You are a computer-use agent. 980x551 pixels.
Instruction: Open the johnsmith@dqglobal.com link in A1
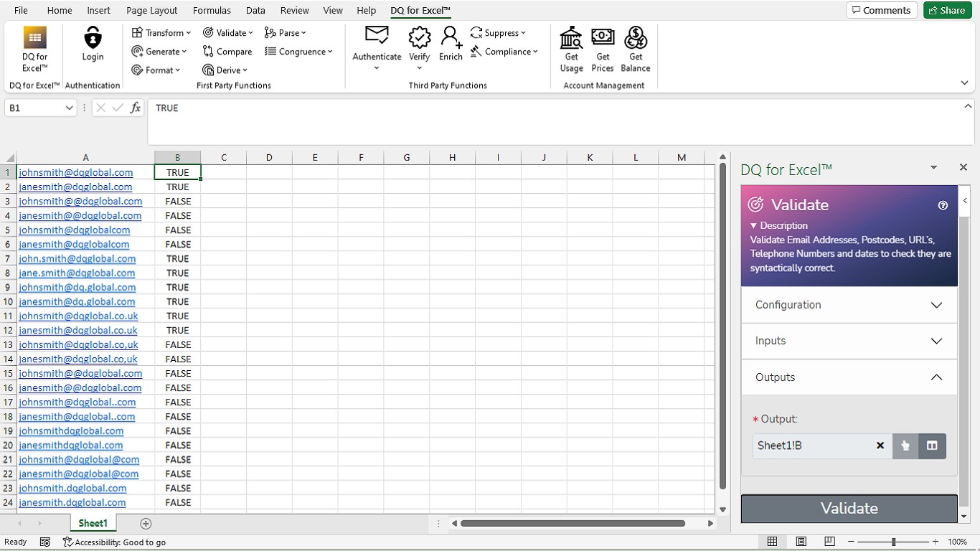[x=76, y=172]
